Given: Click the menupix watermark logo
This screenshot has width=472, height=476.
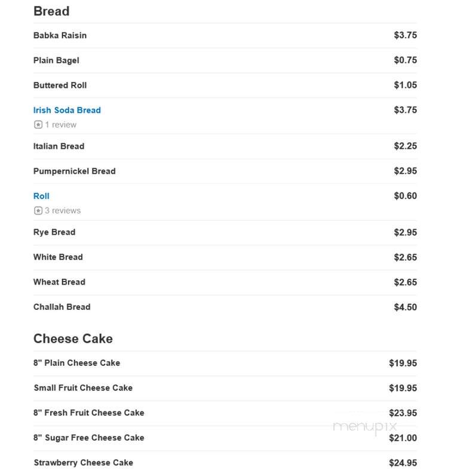Looking at the screenshot, I should click(x=365, y=427).
